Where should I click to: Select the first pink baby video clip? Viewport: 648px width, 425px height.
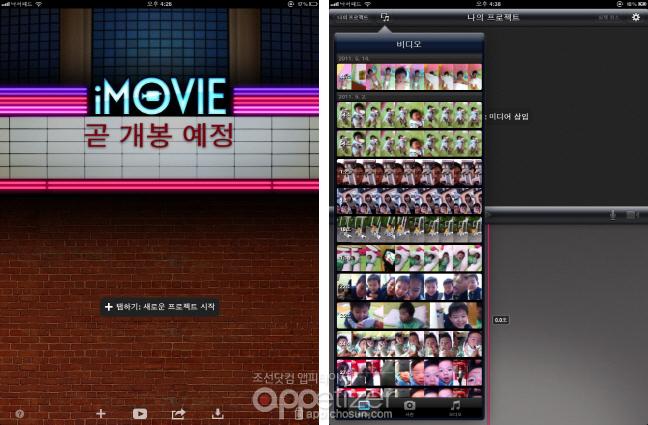tap(409, 76)
